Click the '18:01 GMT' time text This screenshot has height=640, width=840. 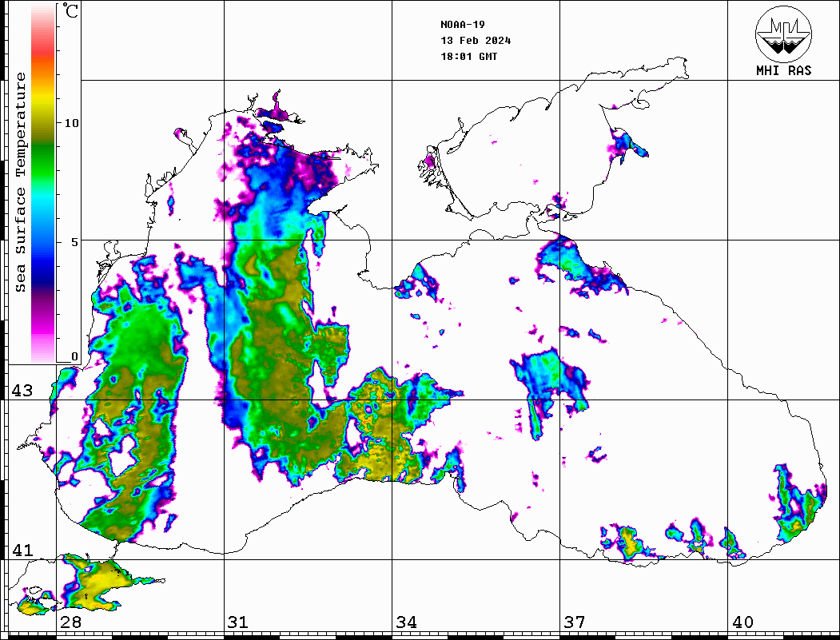point(469,56)
